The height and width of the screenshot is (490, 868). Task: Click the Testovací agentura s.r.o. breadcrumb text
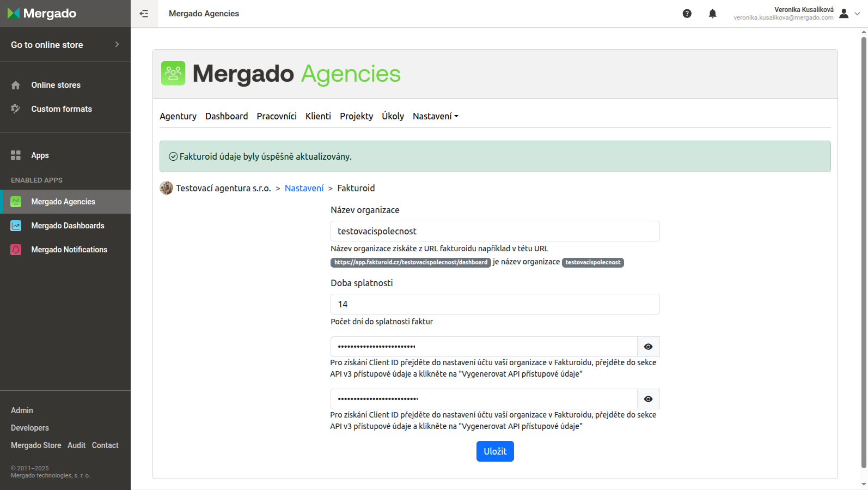(223, 188)
